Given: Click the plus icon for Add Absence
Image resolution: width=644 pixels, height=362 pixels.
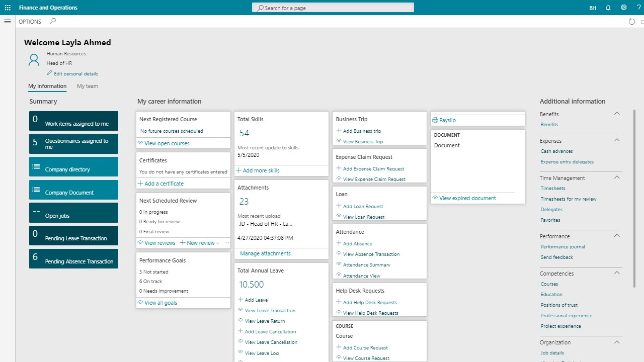Looking at the screenshot, I should [x=339, y=243].
